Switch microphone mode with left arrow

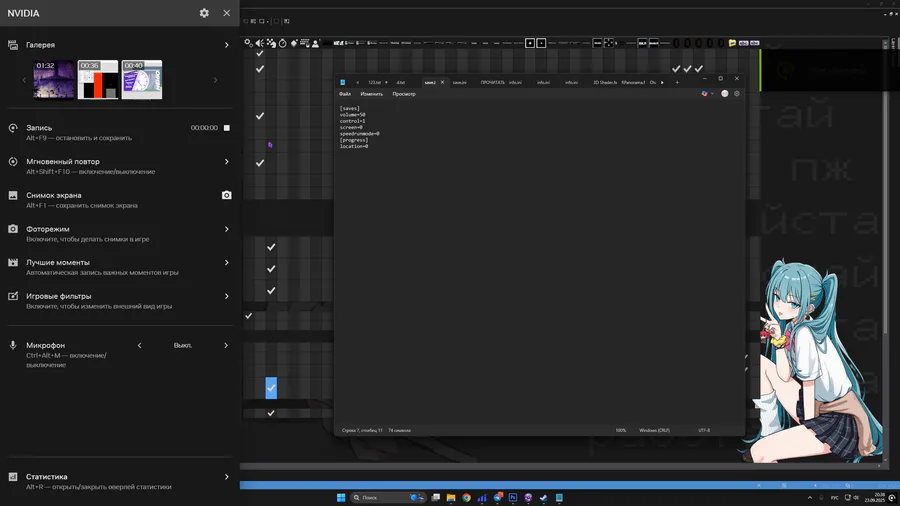point(139,345)
